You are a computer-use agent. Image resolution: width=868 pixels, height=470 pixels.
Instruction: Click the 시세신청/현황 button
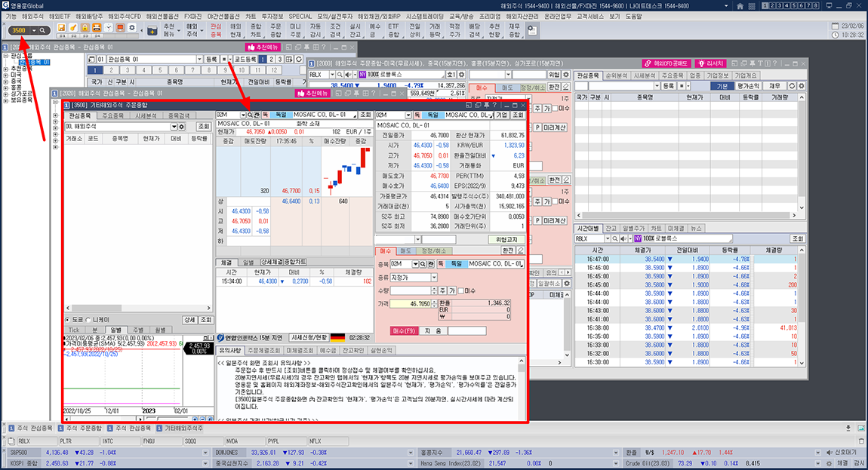pos(309,337)
